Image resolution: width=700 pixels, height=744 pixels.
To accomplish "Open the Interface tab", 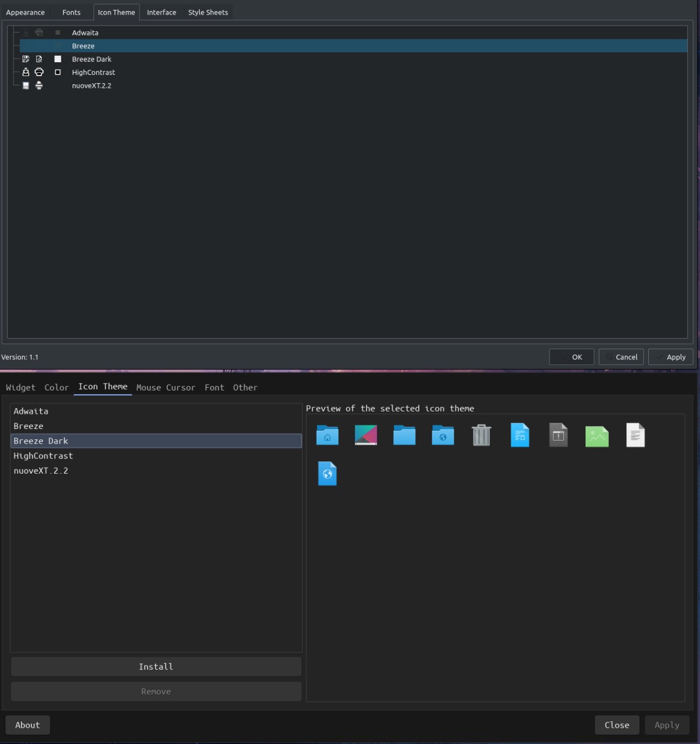I will pos(161,12).
